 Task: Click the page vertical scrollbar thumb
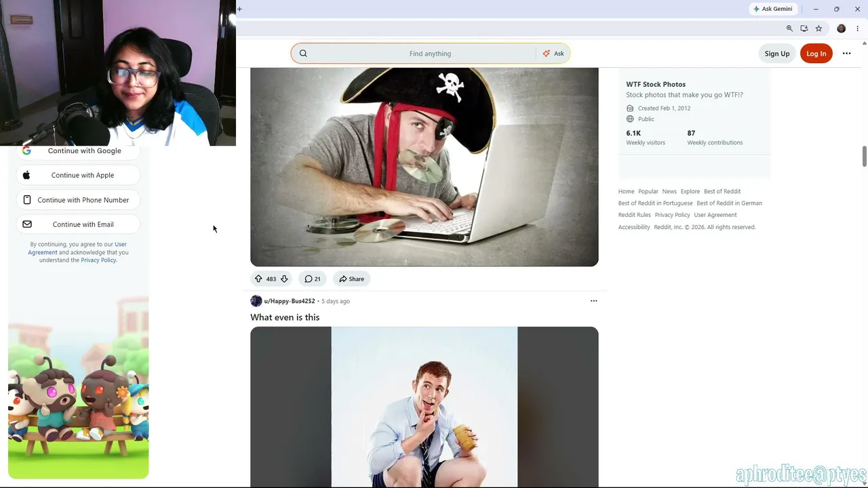tap(865, 156)
